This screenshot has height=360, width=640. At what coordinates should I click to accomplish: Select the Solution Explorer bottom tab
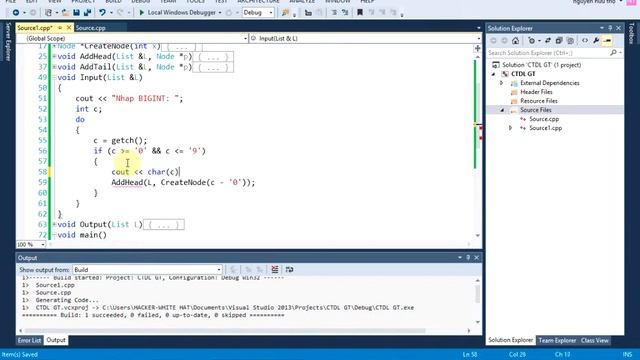coord(511,340)
